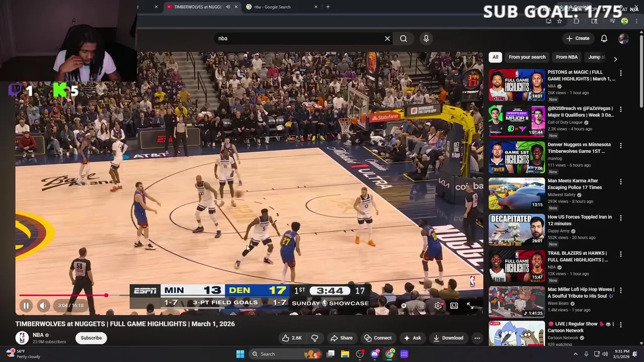Select the 'From NBA' chip
The width and height of the screenshot is (644, 362).
point(567,57)
